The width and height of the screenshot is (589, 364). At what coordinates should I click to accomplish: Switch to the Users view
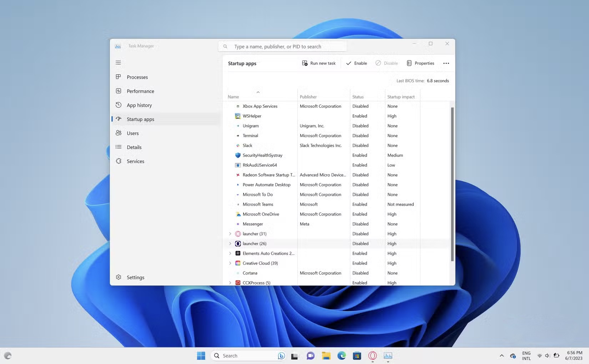(x=132, y=133)
